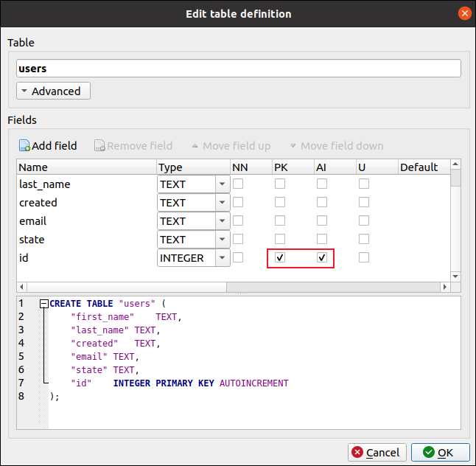Image resolution: width=476 pixels, height=466 pixels.
Task: Confirm changes with the OK button
Action: click(441, 453)
